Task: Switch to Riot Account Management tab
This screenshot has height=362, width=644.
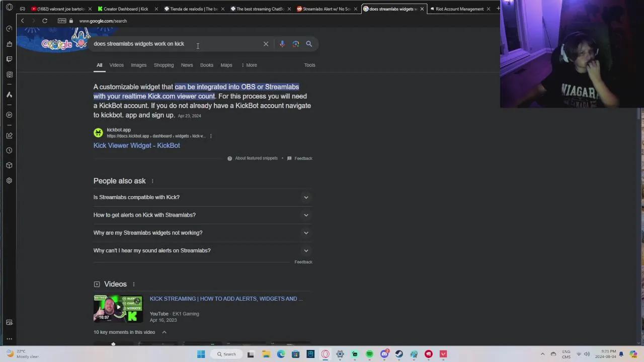Action: 459,9
